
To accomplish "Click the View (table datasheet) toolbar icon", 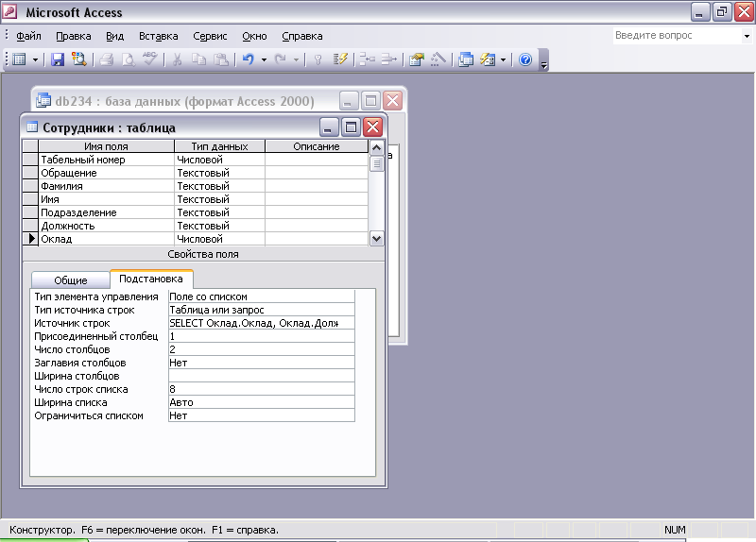I will [19, 59].
